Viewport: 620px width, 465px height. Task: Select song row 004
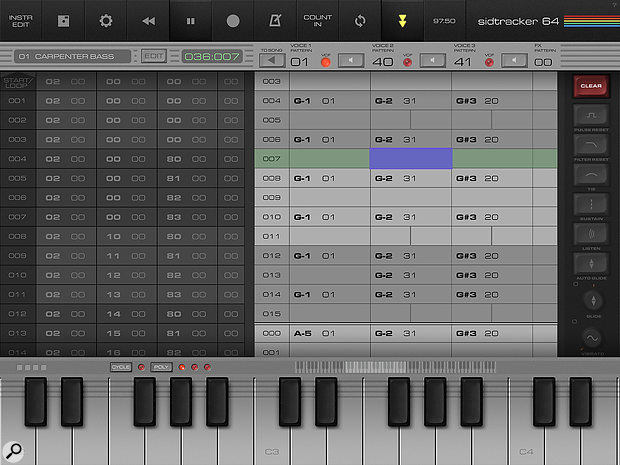point(17,159)
